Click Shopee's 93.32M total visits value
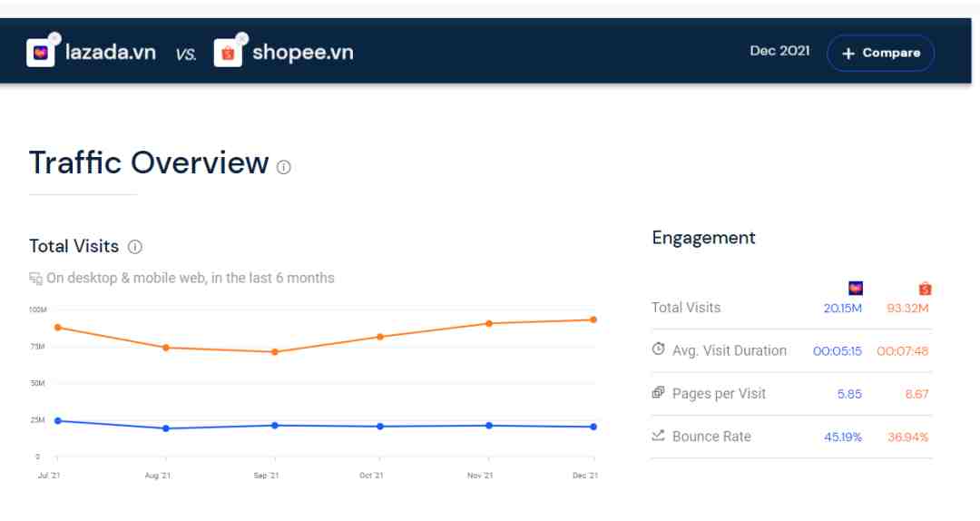Viewport: 980px width, 521px height. click(907, 308)
